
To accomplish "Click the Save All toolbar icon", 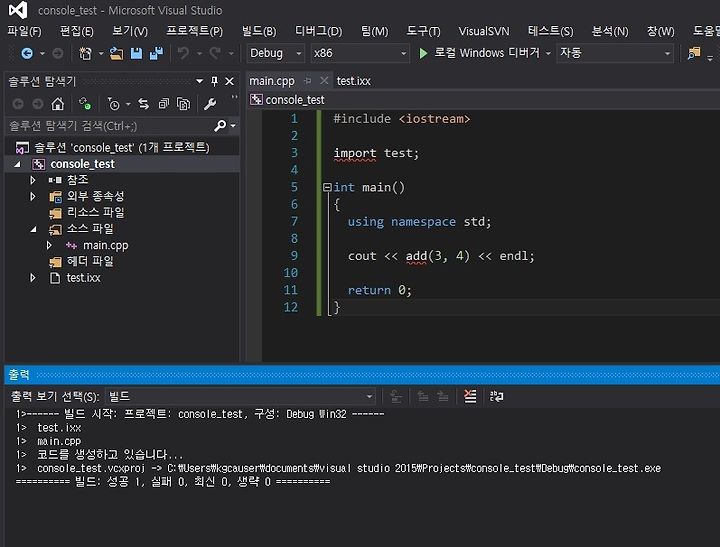I will click(156, 53).
